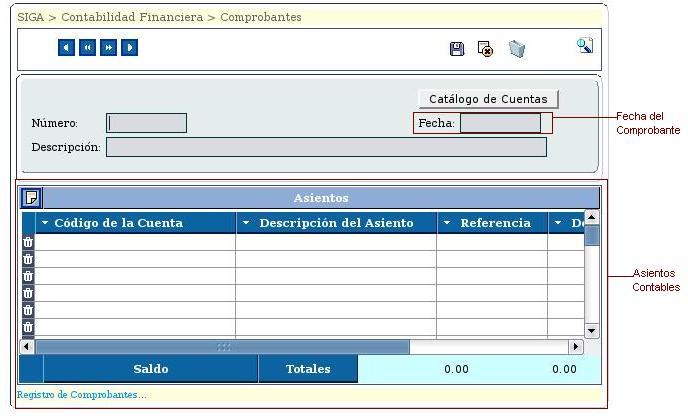Follow the Registro de Comprobantes link
The height and width of the screenshot is (418, 688).
(x=81, y=395)
